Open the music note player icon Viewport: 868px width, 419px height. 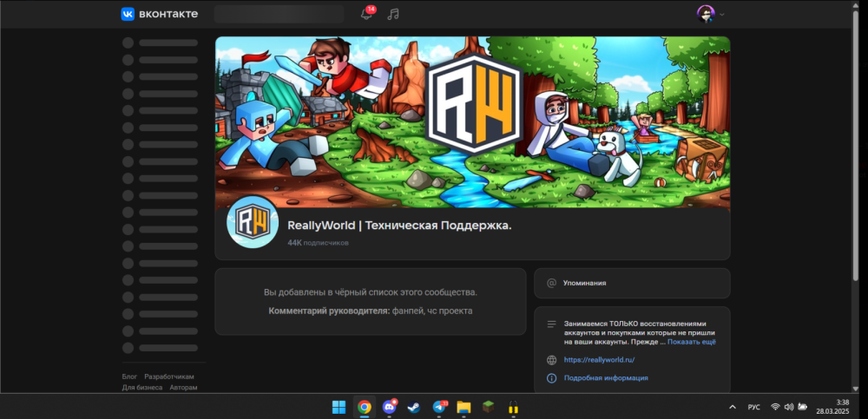click(x=393, y=14)
